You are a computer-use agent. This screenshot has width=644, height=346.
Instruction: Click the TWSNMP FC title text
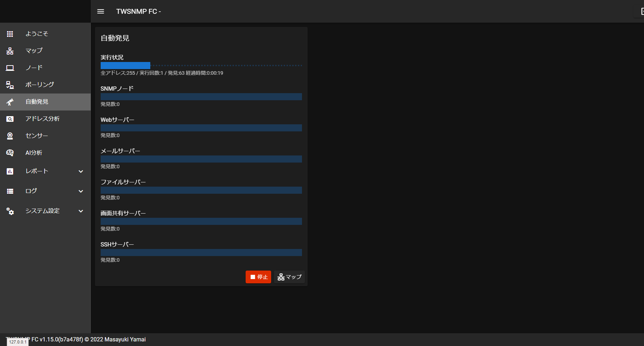point(138,11)
